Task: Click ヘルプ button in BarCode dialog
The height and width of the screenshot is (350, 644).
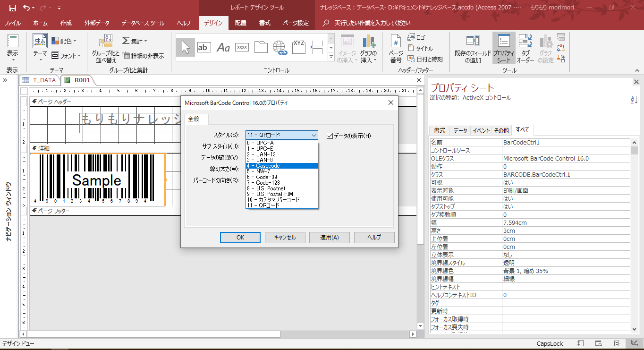Action: (x=374, y=238)
